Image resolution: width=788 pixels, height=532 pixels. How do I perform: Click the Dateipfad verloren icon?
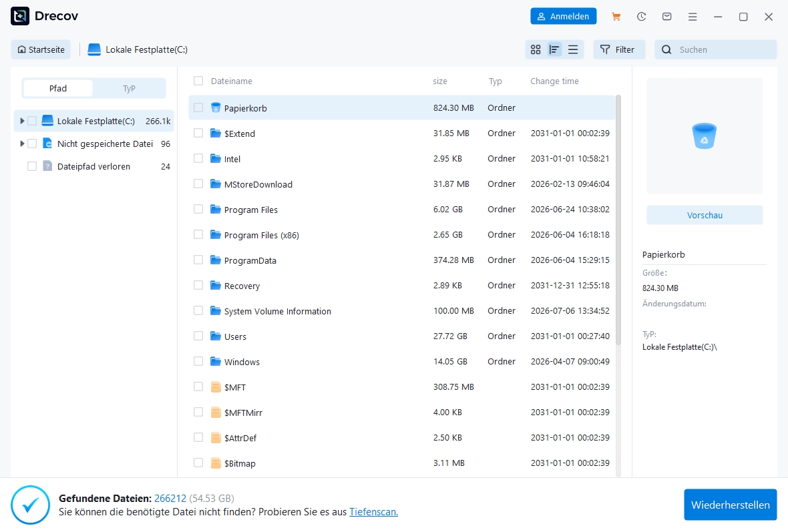point(47,166)
